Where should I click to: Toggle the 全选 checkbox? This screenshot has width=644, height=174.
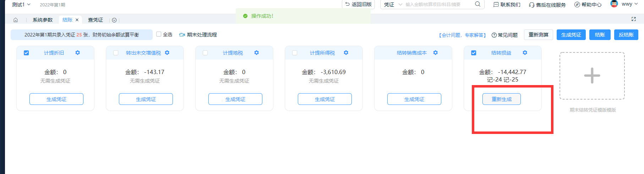point(159,34)
